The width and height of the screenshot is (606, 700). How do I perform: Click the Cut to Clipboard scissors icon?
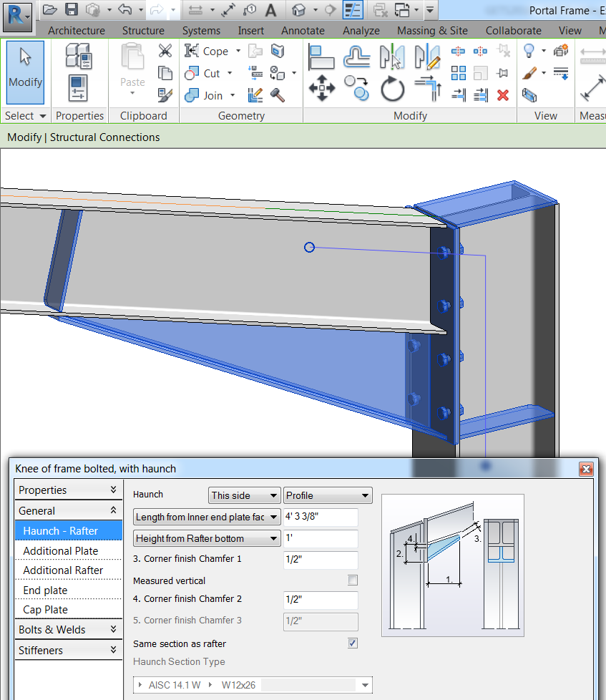165,51
